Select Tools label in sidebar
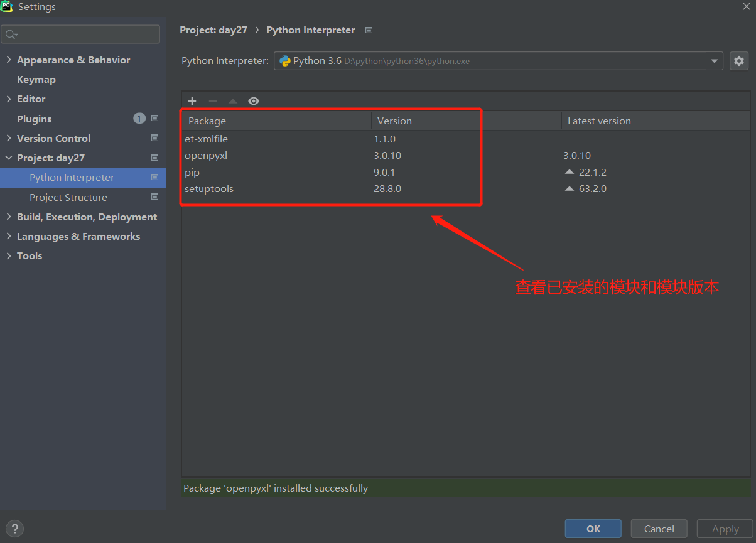The height and width of the screenshot is (543, 756). tap(30, 256)
